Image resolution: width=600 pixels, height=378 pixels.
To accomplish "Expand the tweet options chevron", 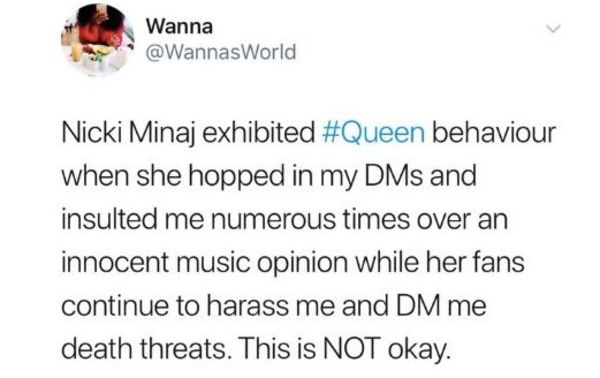I will click(553, 29).
